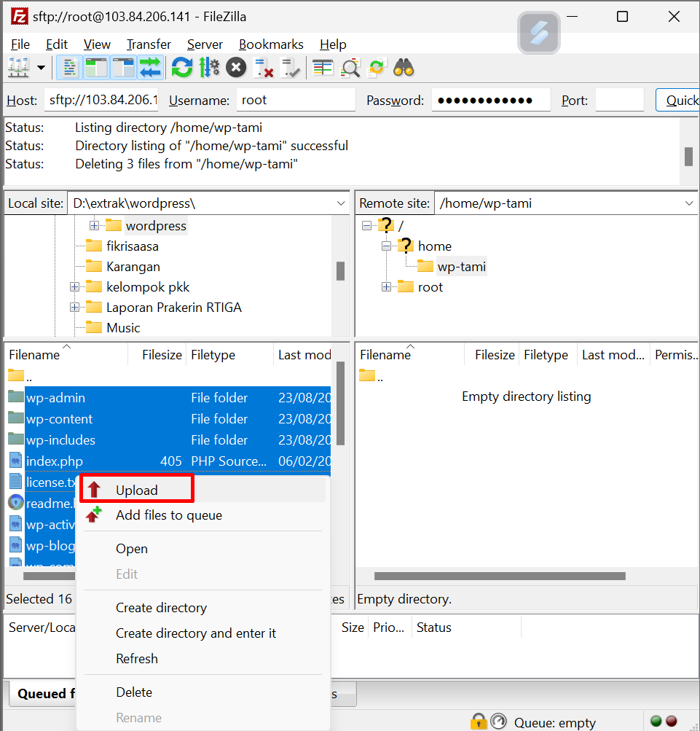700x731 pixels.
Task: Click the speed limits gauge icon
Action: pos(498,722)
